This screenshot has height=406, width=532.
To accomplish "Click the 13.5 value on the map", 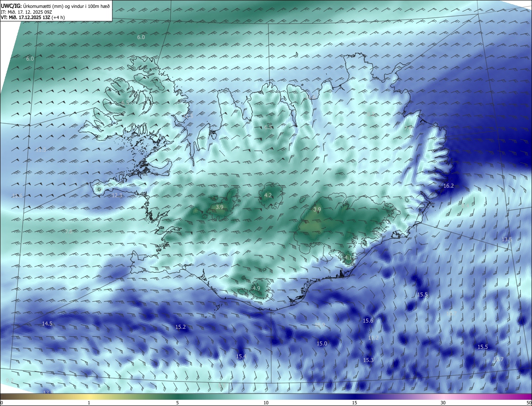I will click(507, 240).
